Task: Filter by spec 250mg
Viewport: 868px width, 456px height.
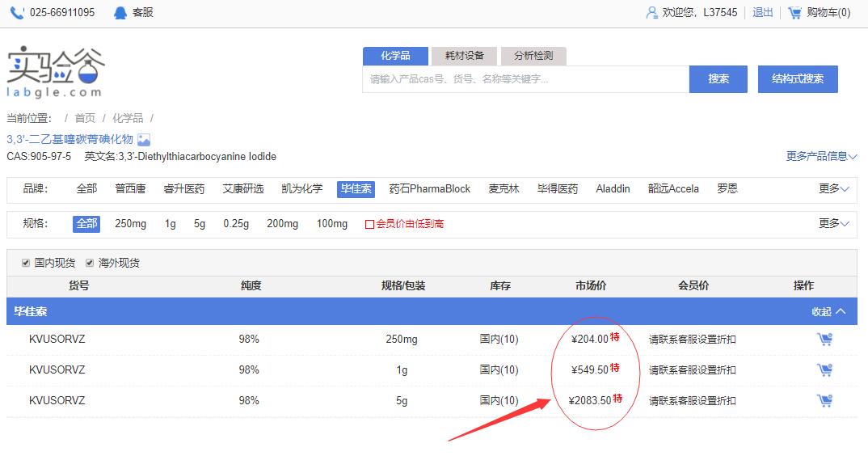Action: (131, 224)
